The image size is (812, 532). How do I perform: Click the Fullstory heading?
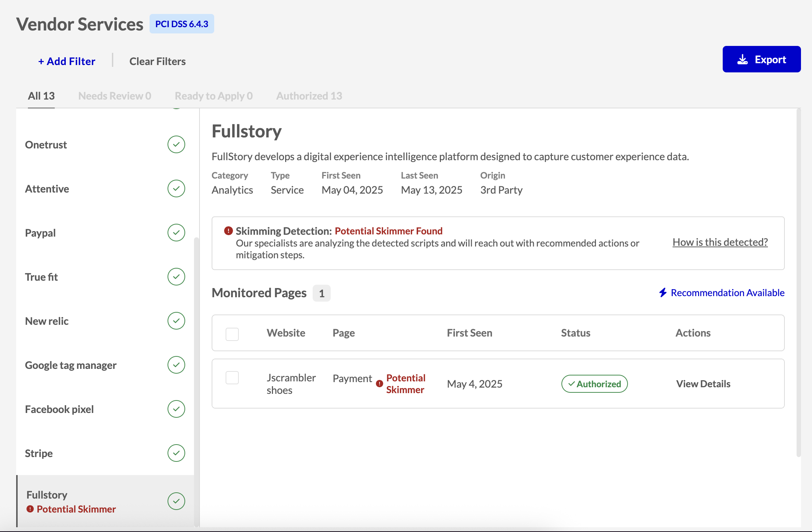point(247,131)
